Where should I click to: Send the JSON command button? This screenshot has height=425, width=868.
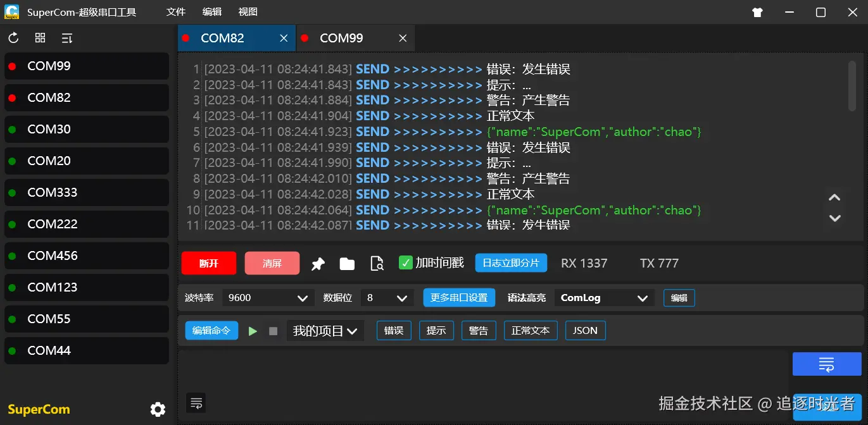[x=585, y=330]
